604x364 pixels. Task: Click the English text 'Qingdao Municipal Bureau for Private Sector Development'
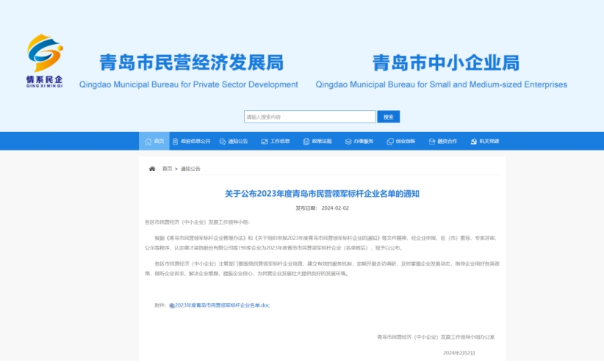(x=188, y=84)
